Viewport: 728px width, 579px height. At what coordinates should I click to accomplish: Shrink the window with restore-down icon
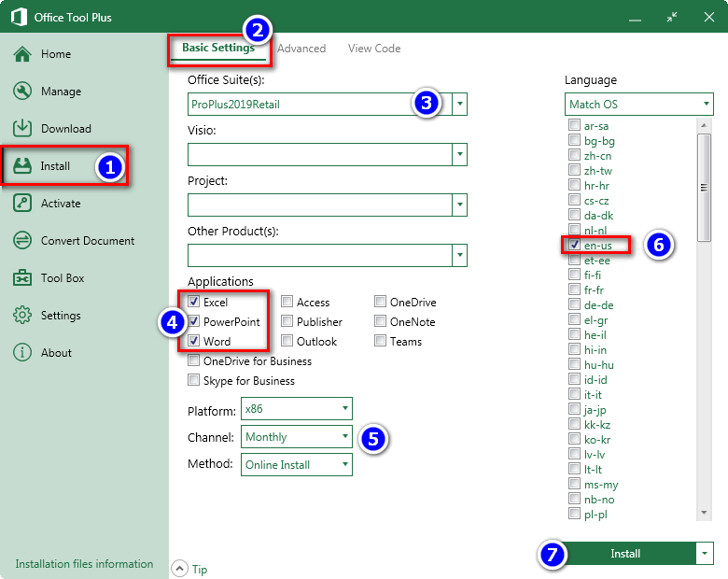tap(672, 17)
